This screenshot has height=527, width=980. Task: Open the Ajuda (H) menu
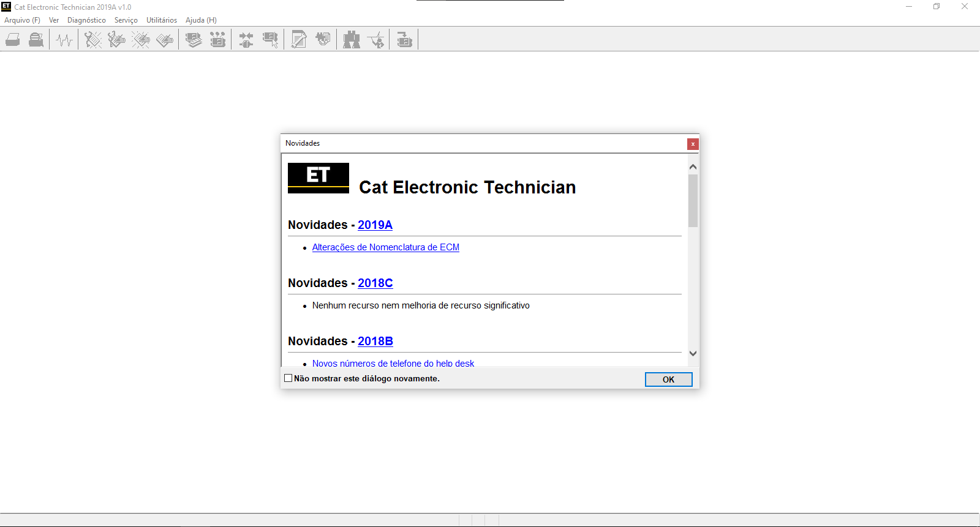pos(201,20)
